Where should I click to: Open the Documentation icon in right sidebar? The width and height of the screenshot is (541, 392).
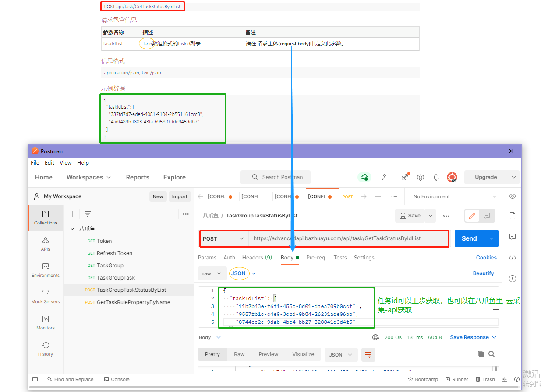(x=513, y=216)
